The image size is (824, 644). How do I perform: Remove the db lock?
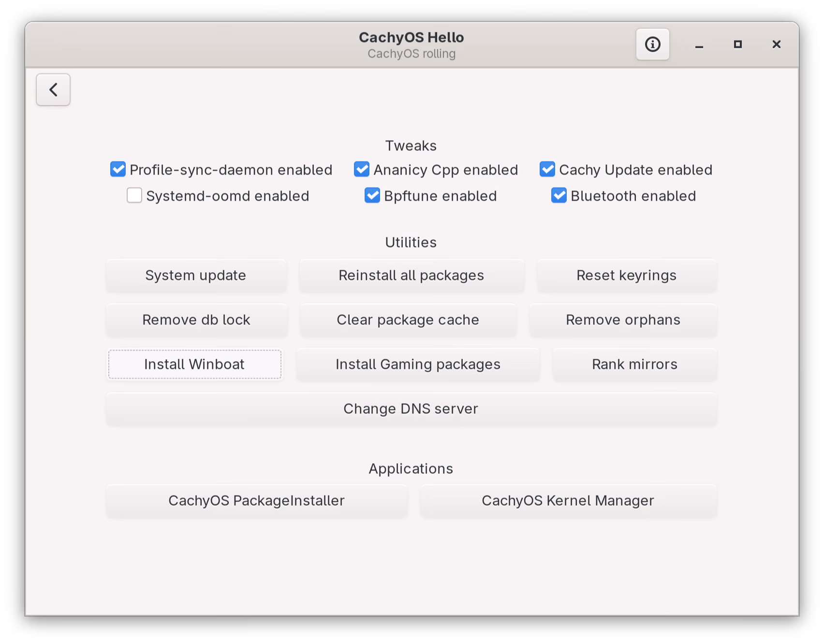pyautogui.click(x=196, y=320)
